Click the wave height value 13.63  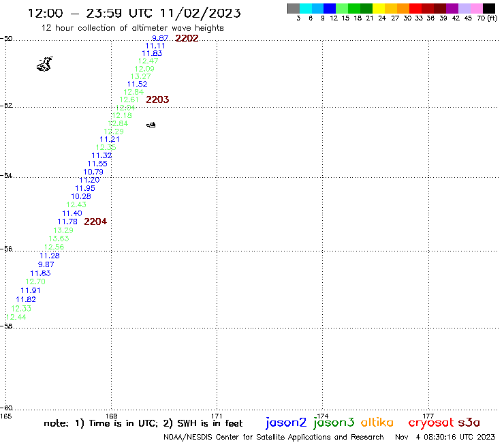pyautogui.click(x=59, y=239)
